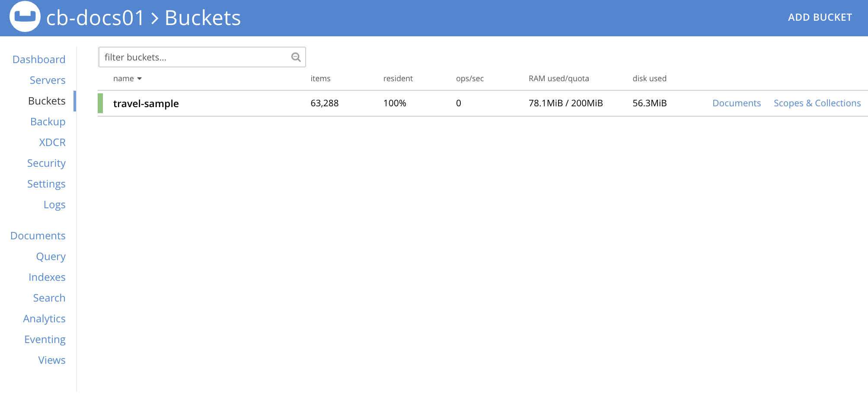The width and height of the screenshot is (868, 413).
Task: Select Eventing in the sidebar
Action: click(45, 340)
